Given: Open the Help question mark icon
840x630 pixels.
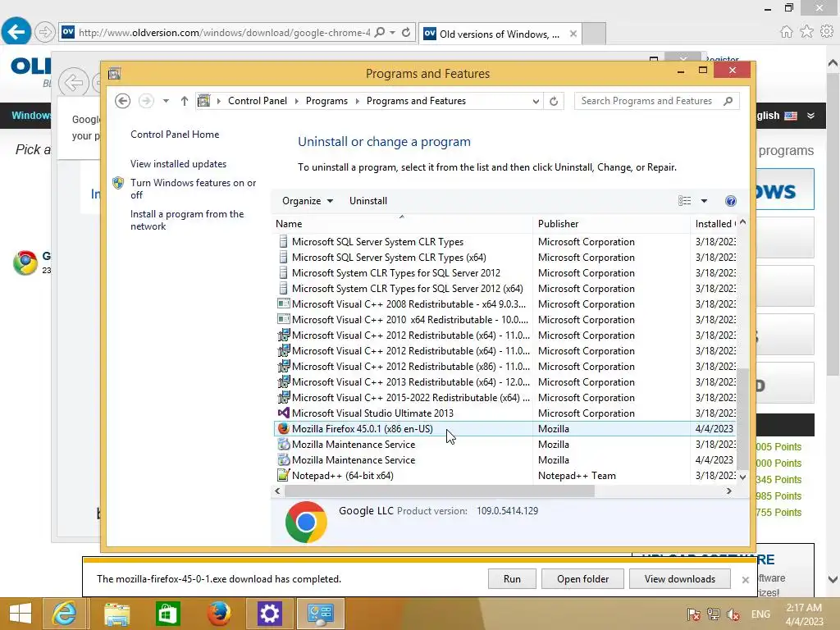Looking at the screenshot, I should pyautogui.click(x=730, y=201).
